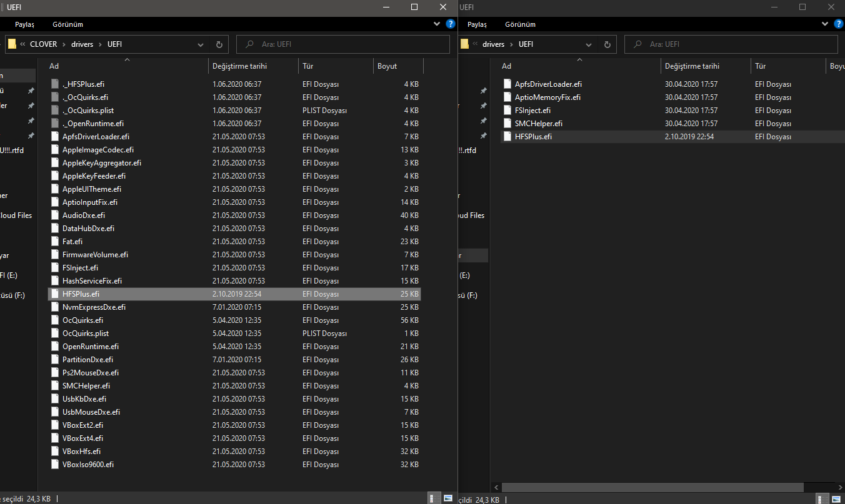Viewport: 845px width, 504px height.
Task: Refresh the right window's UEFI folder
Action: pos(607,44)
